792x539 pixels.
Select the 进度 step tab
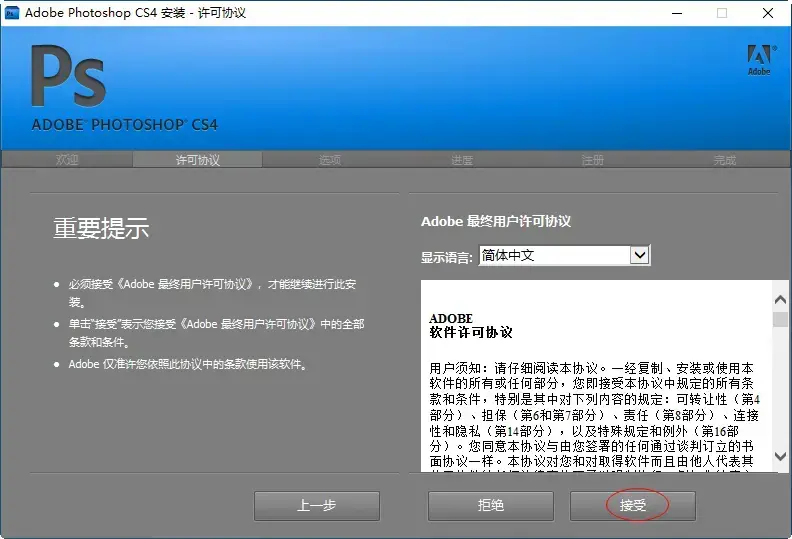(462, 160)
